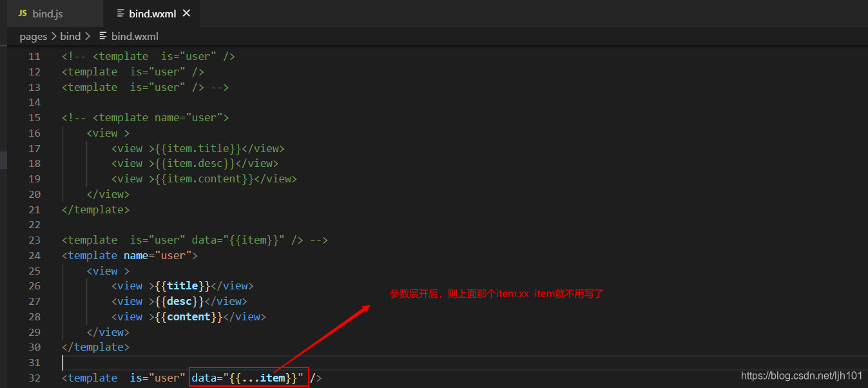The width and height of the screenshot is (868, 388).
Task: Place cursor on '{{item.desc}}' at line 18
Action: [x=195, y=164]
